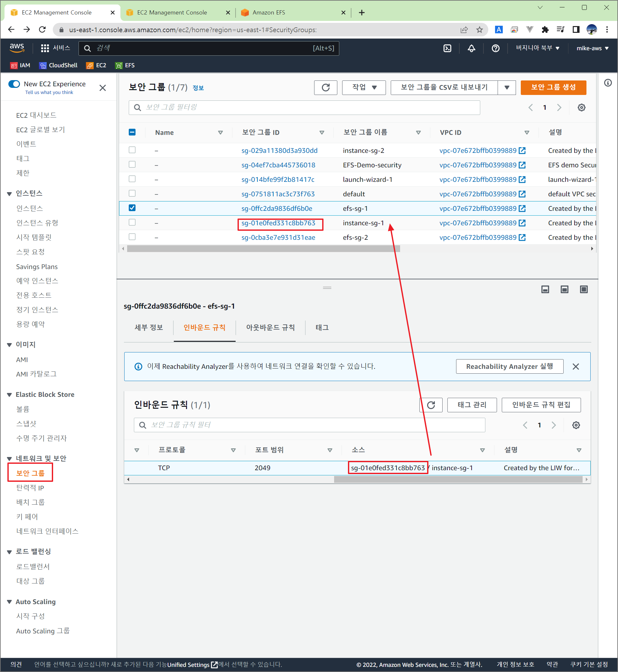Open the AWS Services grid menu
Image resolution: width=618 pixels, height=672 pixels.
45,48
